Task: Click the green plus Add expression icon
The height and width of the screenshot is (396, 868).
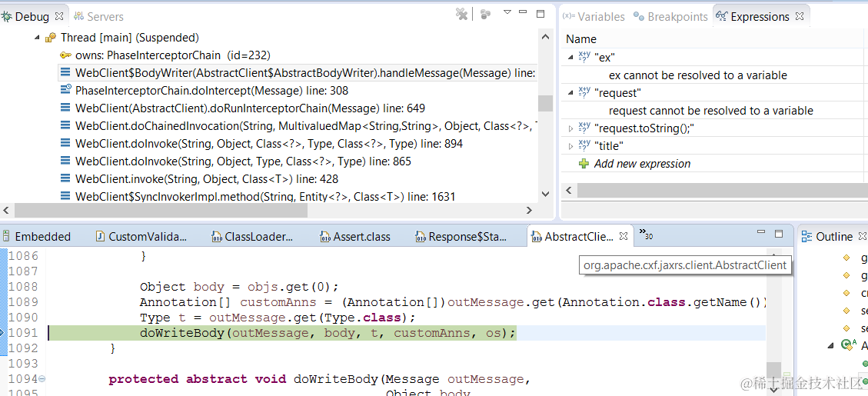Action: pos(584,163)
